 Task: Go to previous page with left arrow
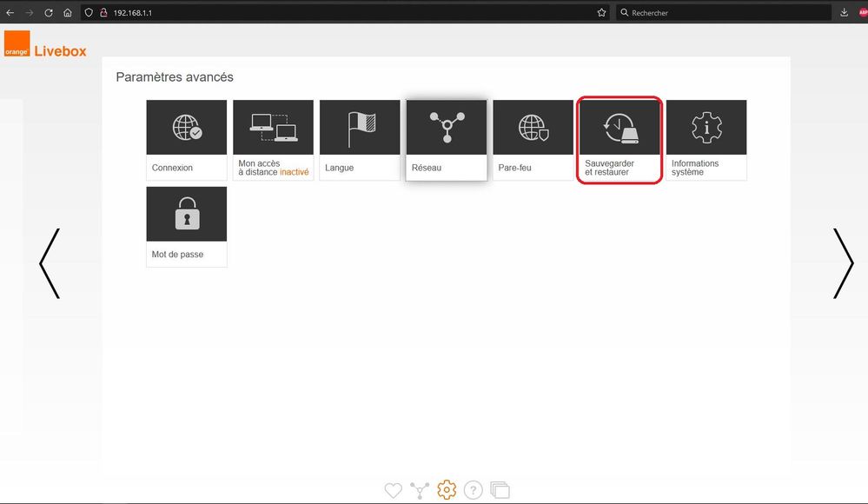50,263
